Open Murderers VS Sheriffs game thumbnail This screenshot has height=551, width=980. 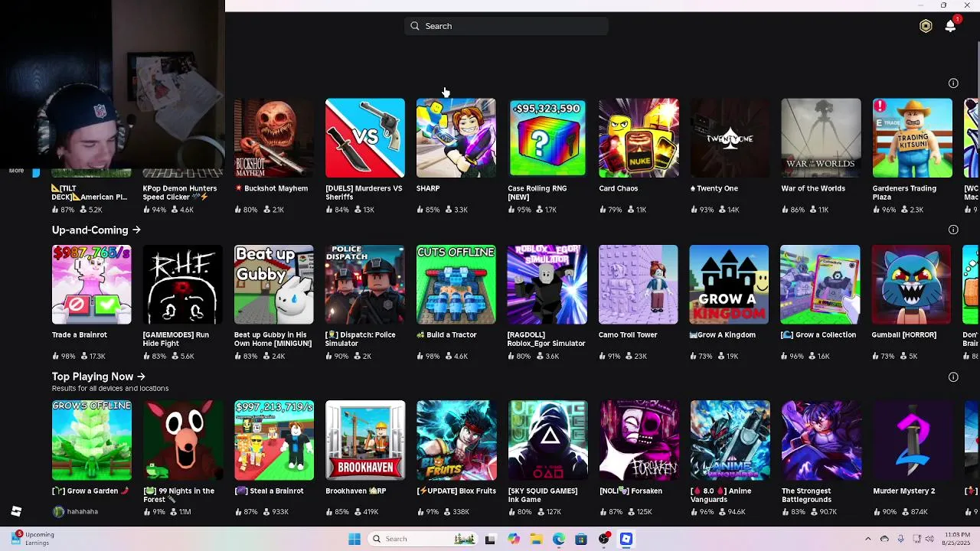click(x=364, y=138)
